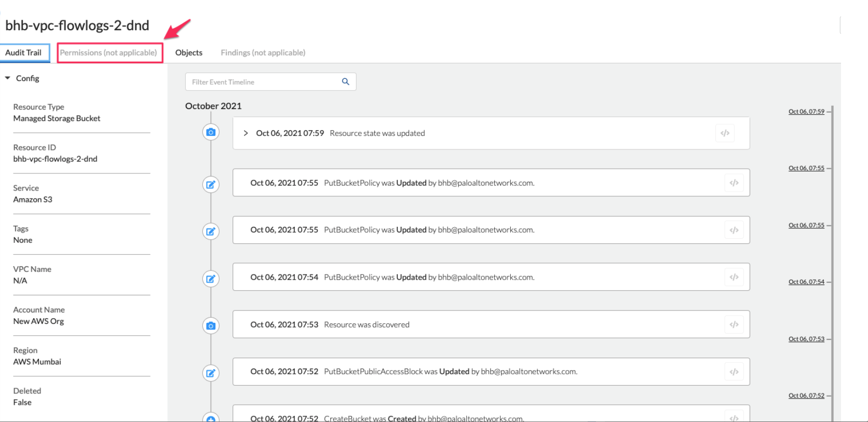Focus the Filter Event Timeline field

[x=262, y=82]
